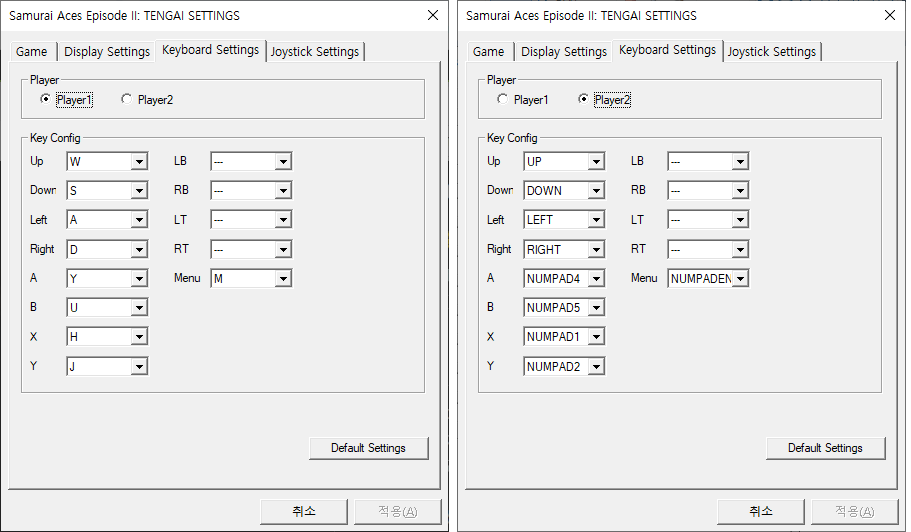Open Left dropdown showing LEFT

tap(564, 220)
